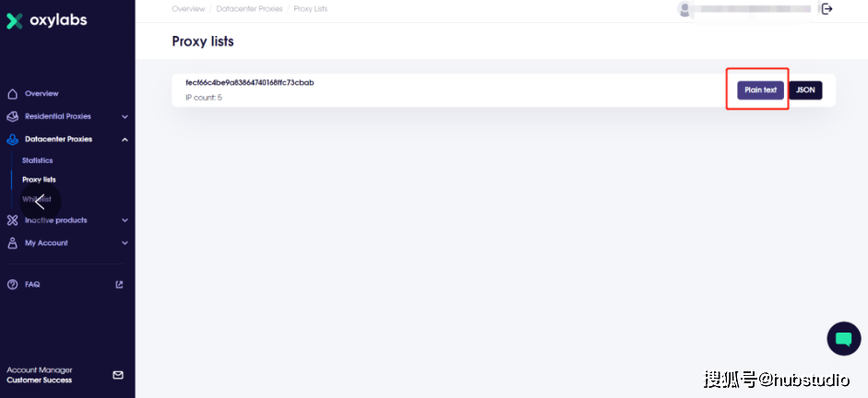Select Proxy lists in the sidebar
868x398 pixels.
pos(39,180)
